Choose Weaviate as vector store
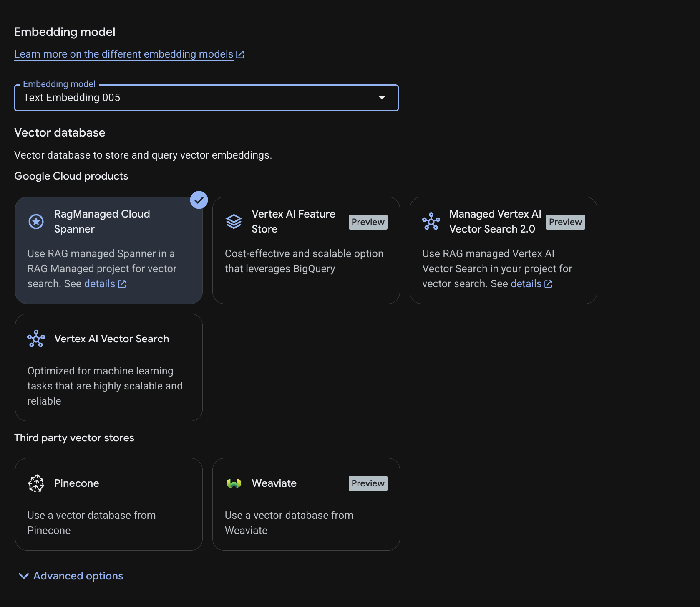This screenshot has height=607, width=700. point(306,504)
